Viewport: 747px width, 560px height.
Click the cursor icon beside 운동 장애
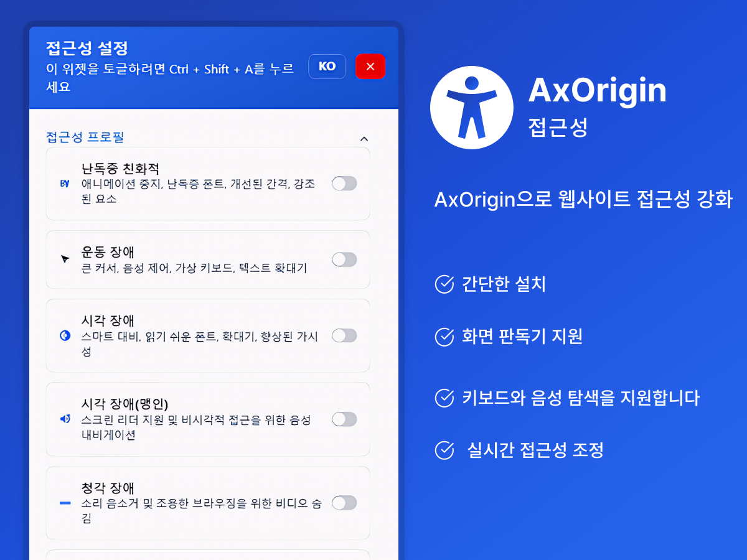[x=65, y=259]
